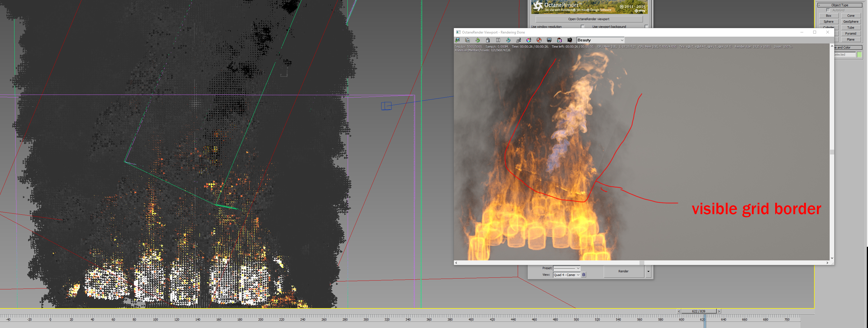The width and height of the screenshot is (868, 328).
Task: Lock the render View with lock icon
Action: pos(584,275)
